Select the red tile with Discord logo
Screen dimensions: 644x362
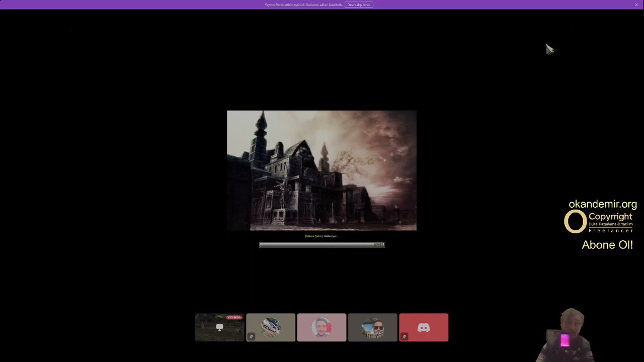coord(424,327)
